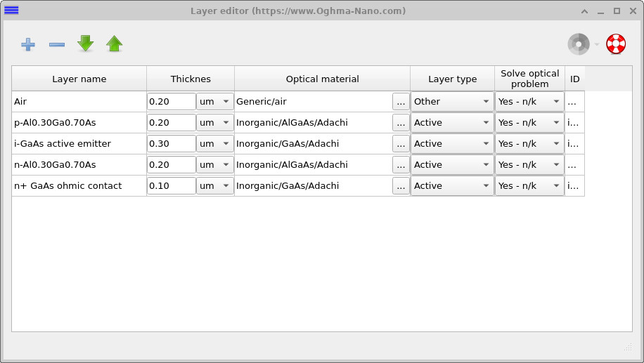This screenshot has width=644, height=363.
Task: Click the gray disc spinner icon
Action: pyautogui.click(x=579, y=44)
